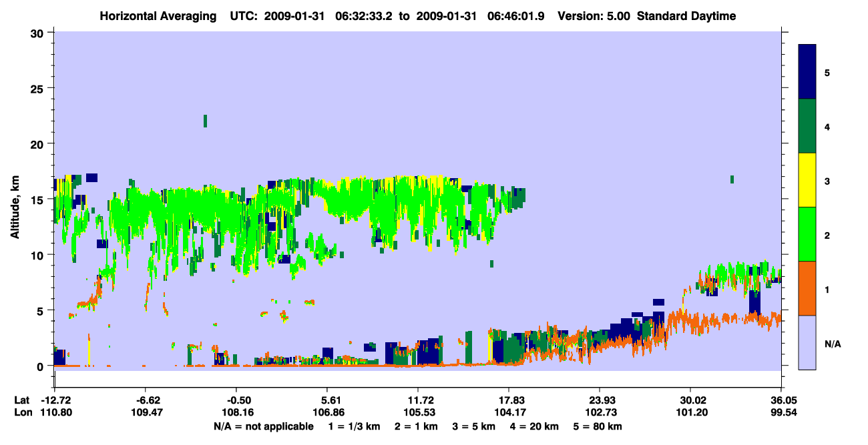Viewport: 868px width, 445px height.
Task: Click the yellow colorbar segment 3
Action: pos(807,180)
